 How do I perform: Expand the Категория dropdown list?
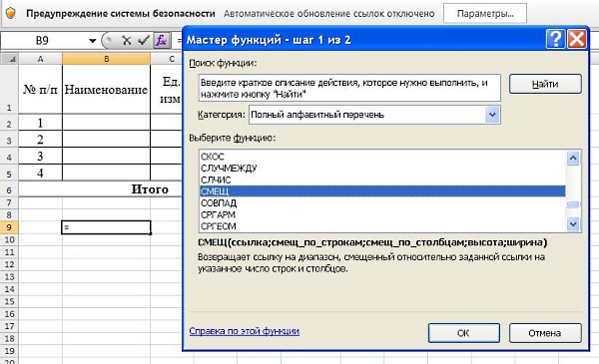coord(492,115)
